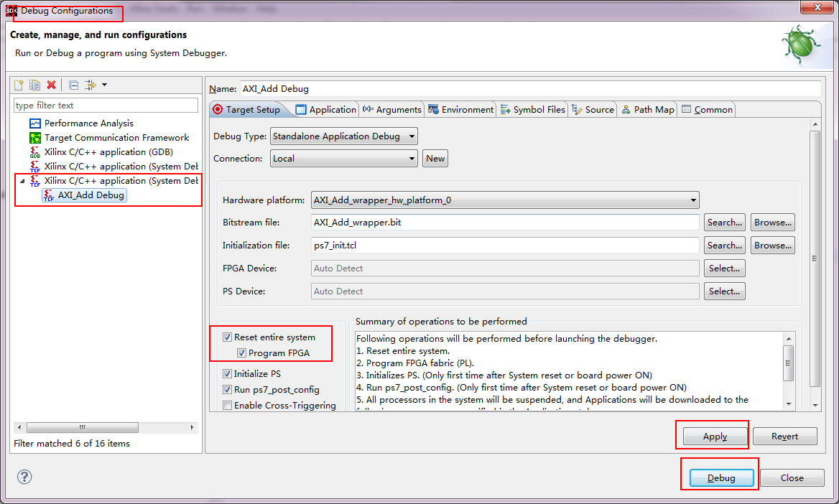Click the collapse all icon in toolbar
Screen dimensions: 839x504
[x=74, y=85]
